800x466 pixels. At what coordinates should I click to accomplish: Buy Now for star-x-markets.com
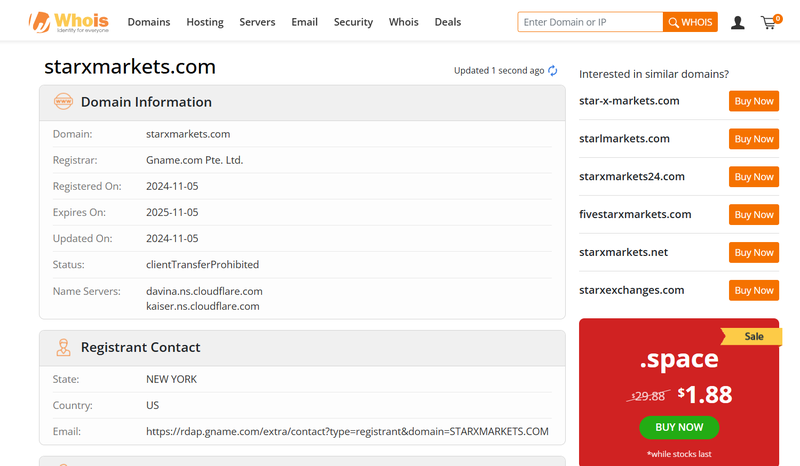tap(754, 101)
